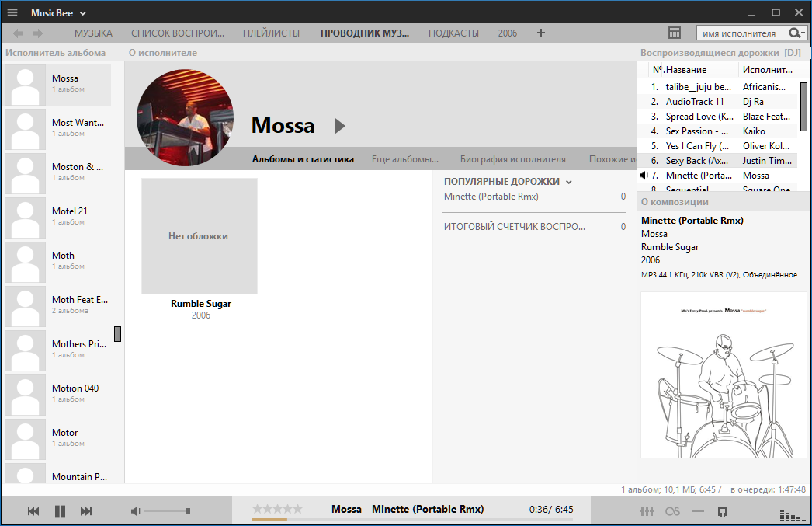812x526 pixels.
Task: Pause the current song
Action: (60, 510)
